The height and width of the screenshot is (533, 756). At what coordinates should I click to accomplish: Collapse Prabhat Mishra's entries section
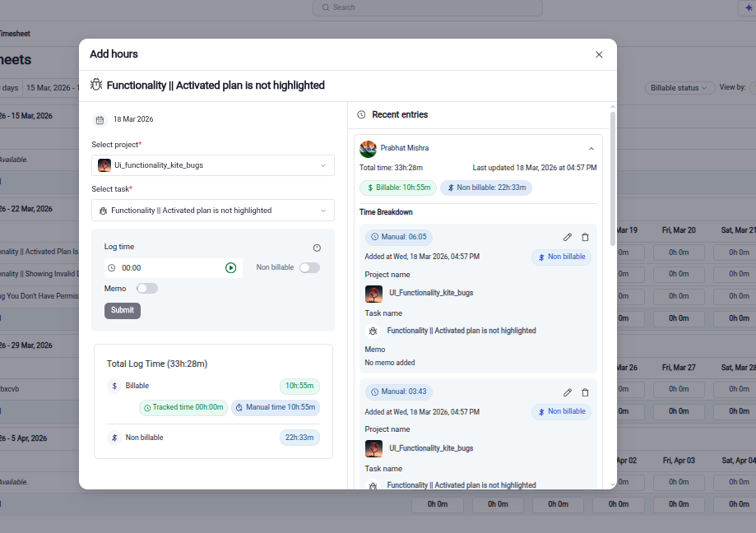coord(591,149)
